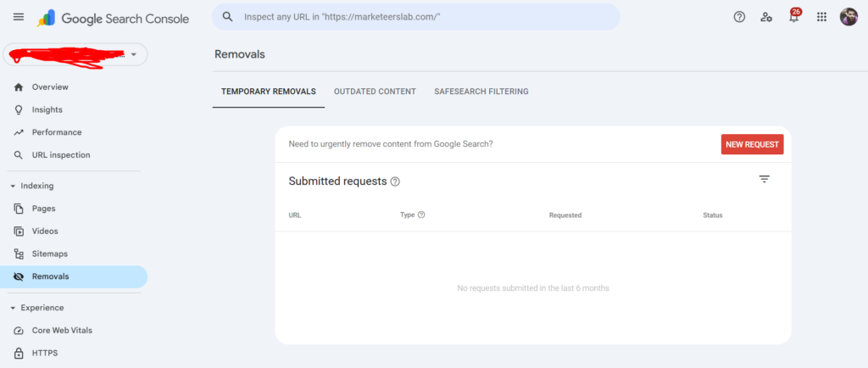Image resolution: width=868 pixels, height=368 pixels.
Task: Click the user account avatar
Action: pyautogui.click(x=849, y=17)
